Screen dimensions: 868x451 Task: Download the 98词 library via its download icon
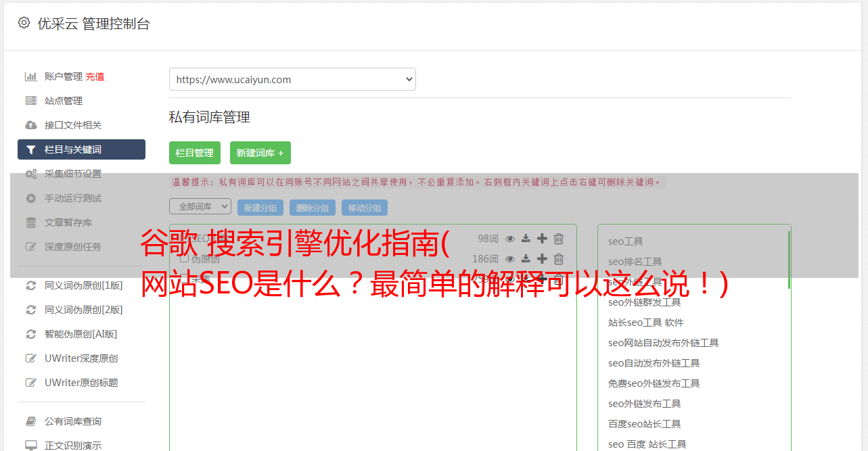526,239
